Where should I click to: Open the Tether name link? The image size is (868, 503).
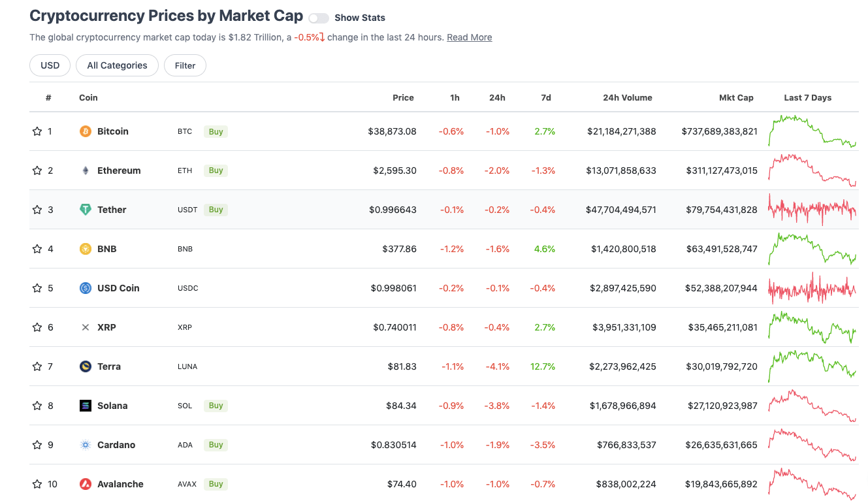pos(112,210)
